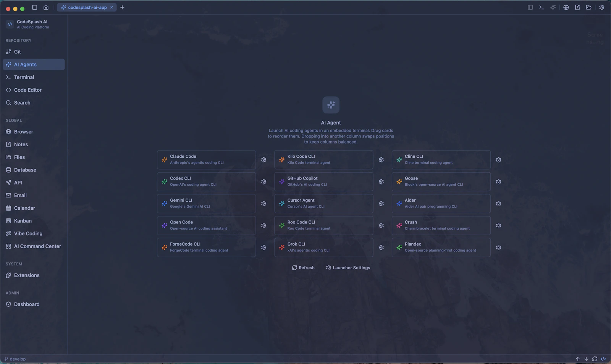Open Files from the sidebar
The image size is (611, 364).
coord(34,157)
